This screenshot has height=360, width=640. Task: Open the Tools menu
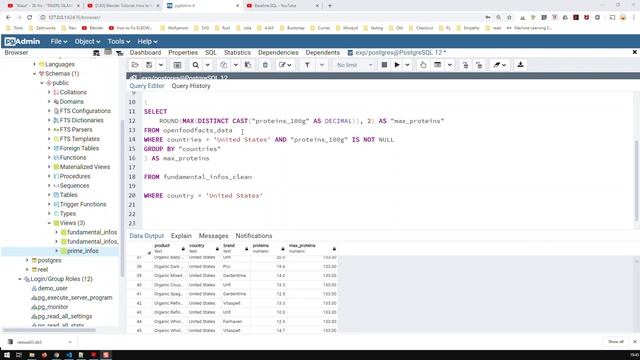(119, 42)
